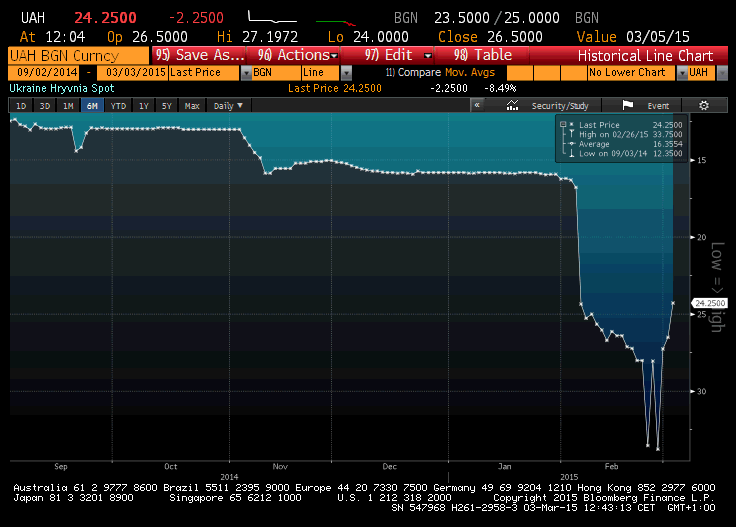The width and height of the screenshot is (736, 527).
Task: Click the Average marker icon in legend
Action: [571, 144]
